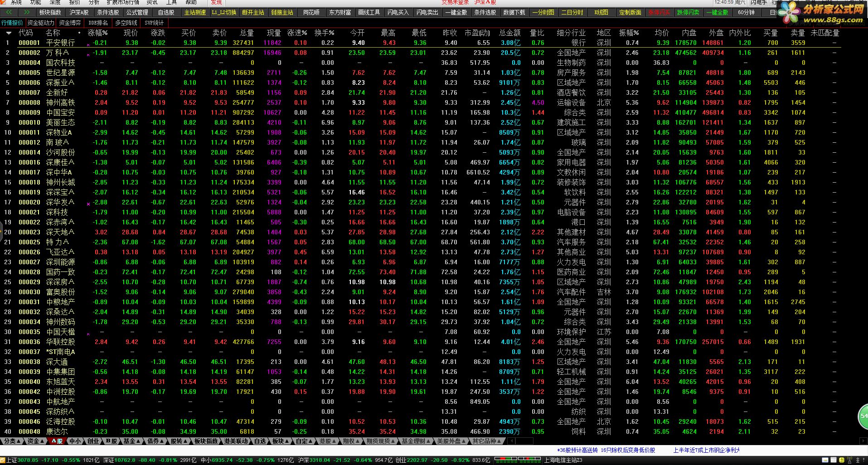Click the 东方财富 toolbar button
Viewport: 868px width, 465px height.
[340, 12]
